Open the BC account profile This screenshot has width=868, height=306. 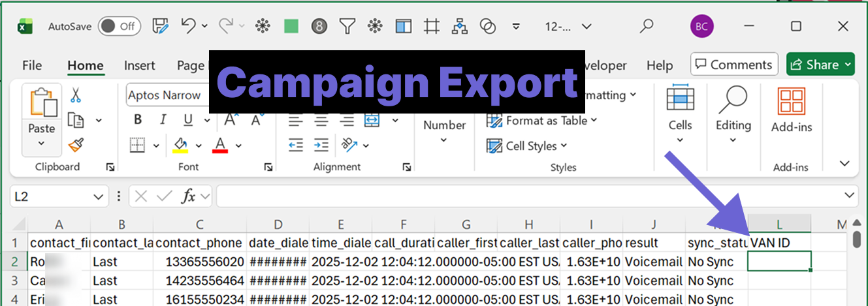[702, 26]
